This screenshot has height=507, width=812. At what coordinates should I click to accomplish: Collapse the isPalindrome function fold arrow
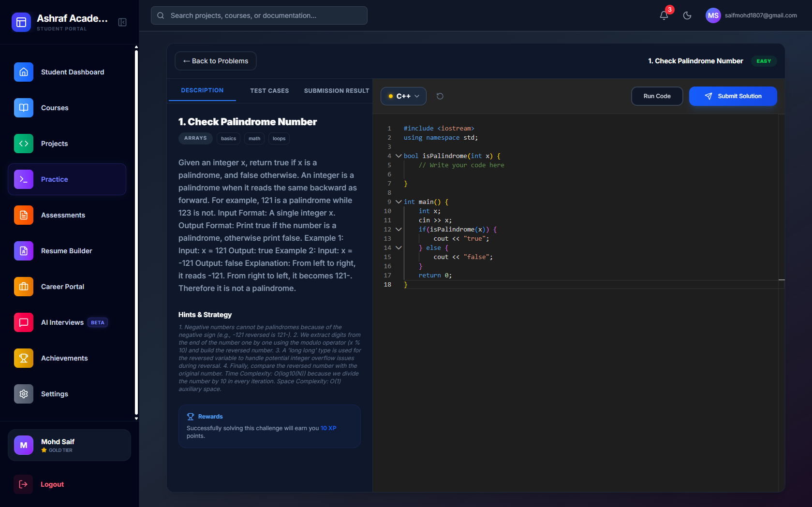coord(399,156)
